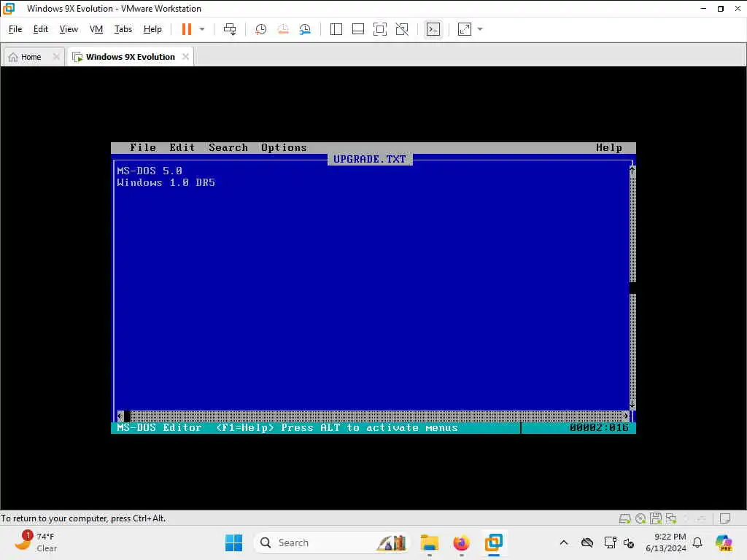Click the muted volume tray icon

(629, 542)
